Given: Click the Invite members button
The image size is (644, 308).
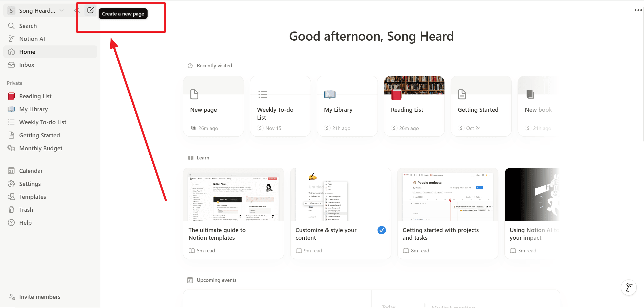Looking at the screenshot, I should point(40,297).
